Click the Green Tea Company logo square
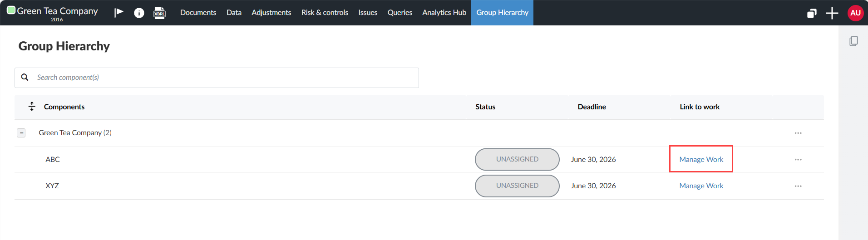868x240 pixels. tap(11, 10)
